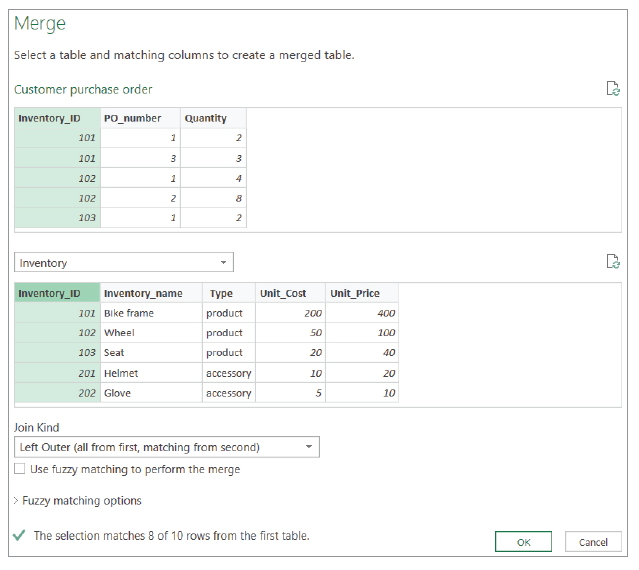Click the OK button
This screenshot has height=570, width=639.
[x=523, y=542]
